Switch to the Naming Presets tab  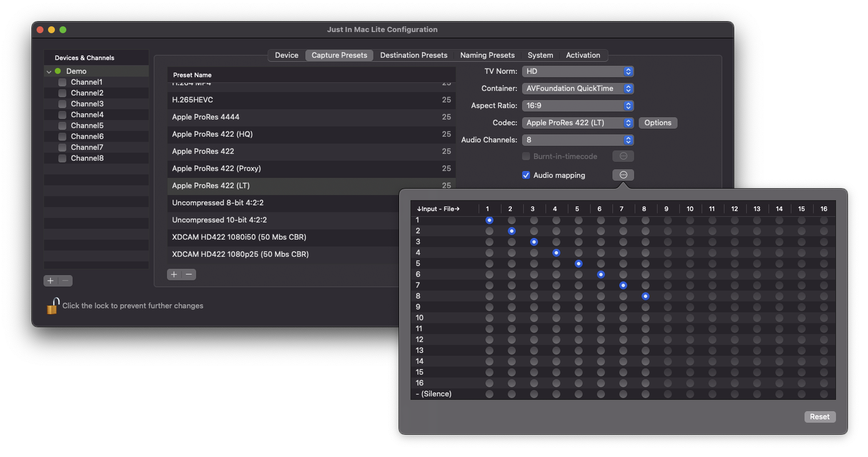(487, 55)
